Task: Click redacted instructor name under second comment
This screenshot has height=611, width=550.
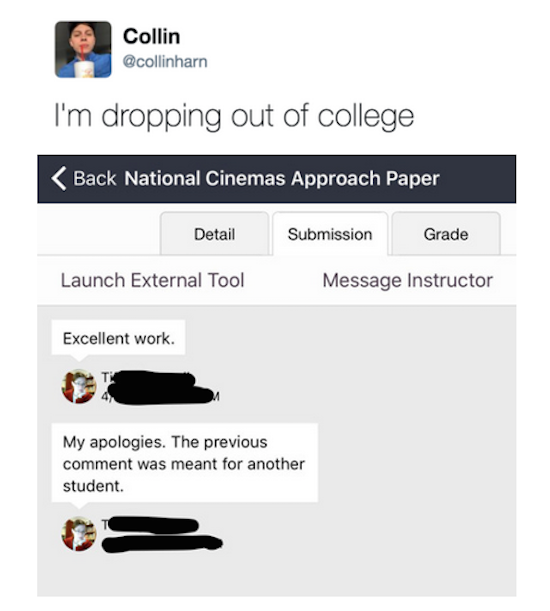Action: click(x=152, y=525)
